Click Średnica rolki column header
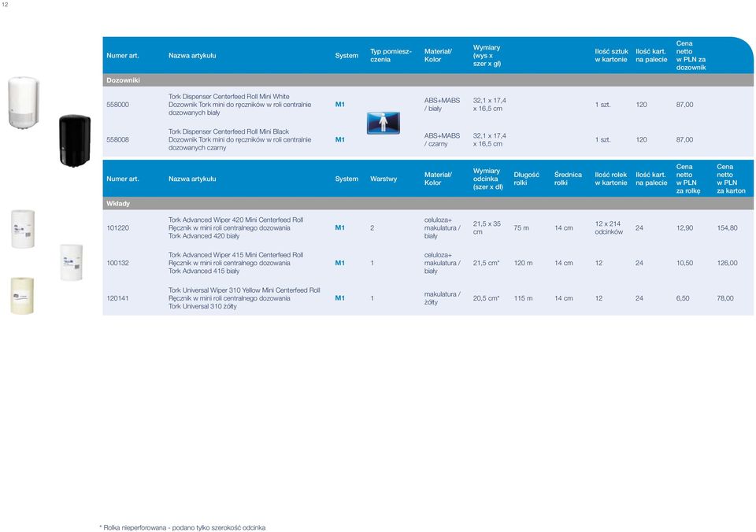Image resolution: width=756 pixels, height=532 pixels. [568, 179]
